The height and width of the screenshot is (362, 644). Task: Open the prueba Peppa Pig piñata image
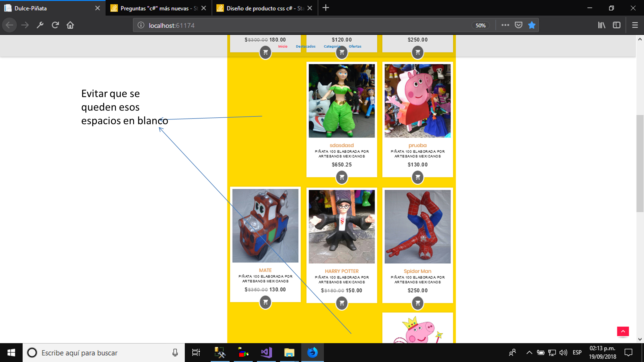(x=418, y=101)
